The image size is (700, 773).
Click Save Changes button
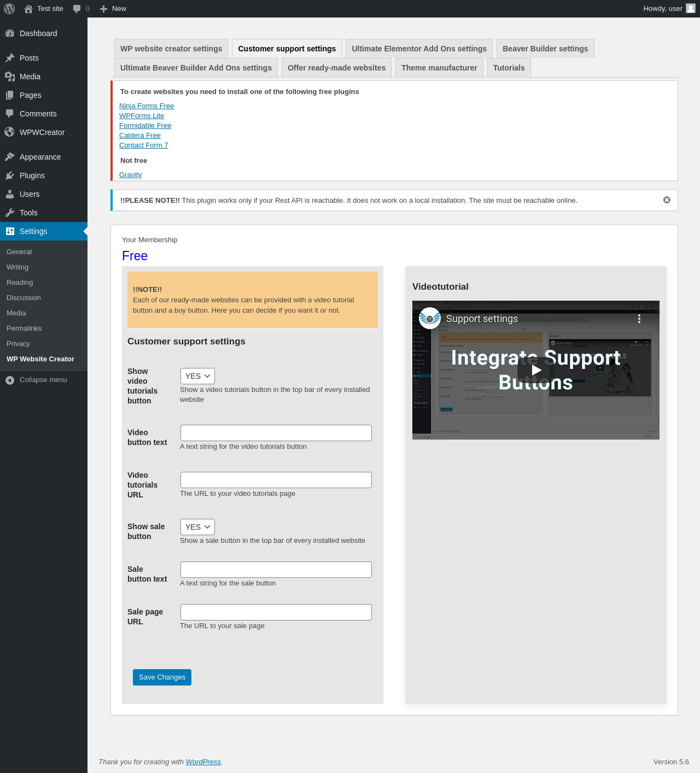click(x=162, y=677)
